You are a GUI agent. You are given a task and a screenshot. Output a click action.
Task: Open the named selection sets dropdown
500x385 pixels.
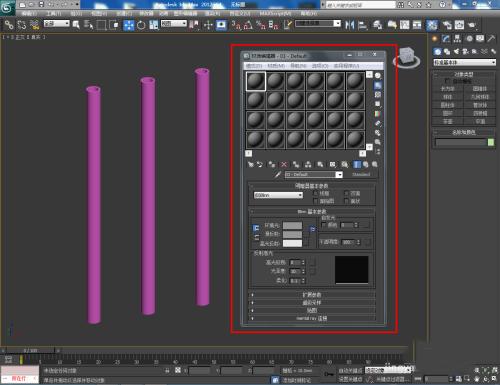(x=318, y=24)
